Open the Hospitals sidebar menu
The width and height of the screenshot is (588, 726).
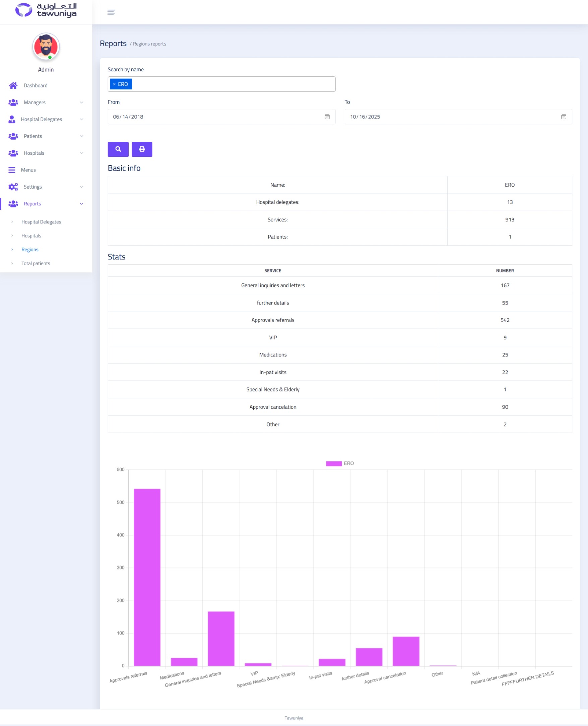[x=34, y=153]
